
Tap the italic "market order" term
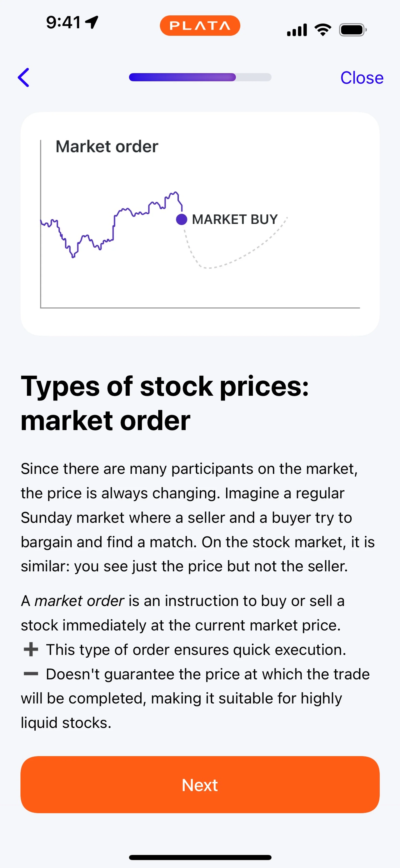tap(79, 601)
